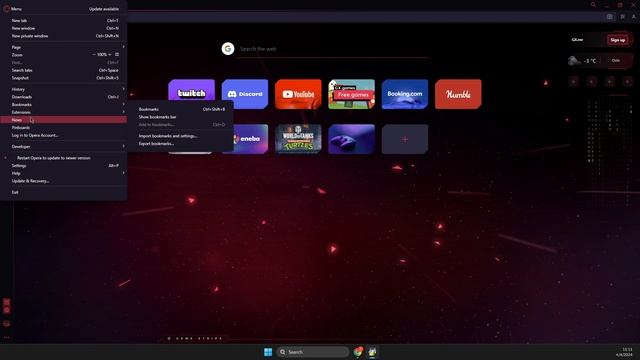Choose Log in to Opera Account

tap(63, 135)
